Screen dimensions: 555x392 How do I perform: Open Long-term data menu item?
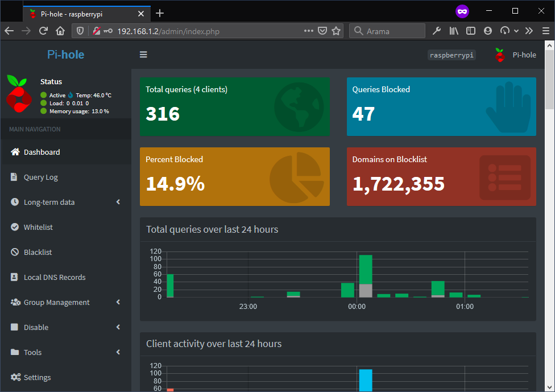coord(66,202)
